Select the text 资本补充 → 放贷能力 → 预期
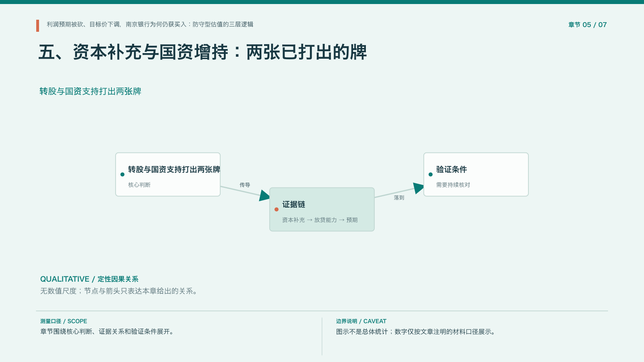This screenshot has width=644, height=362. (320, 220)
